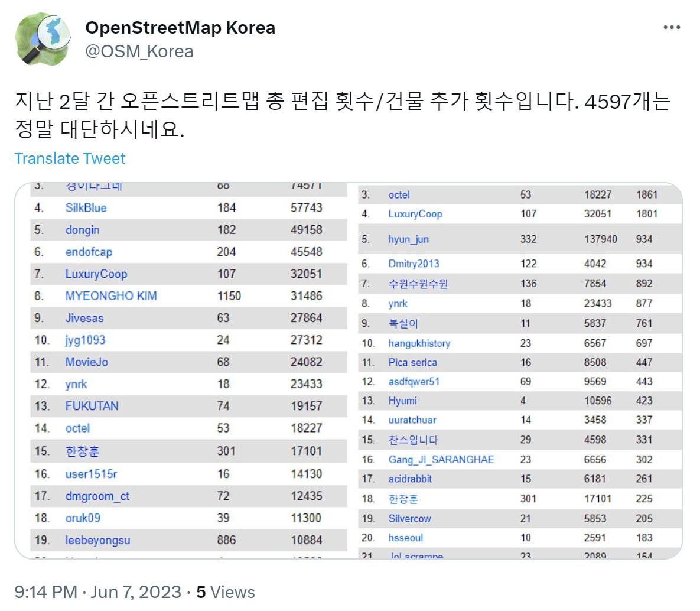Screen dimensions: 700x611
Task: Click the Dmitry2013 username
Action: point(414,264)
